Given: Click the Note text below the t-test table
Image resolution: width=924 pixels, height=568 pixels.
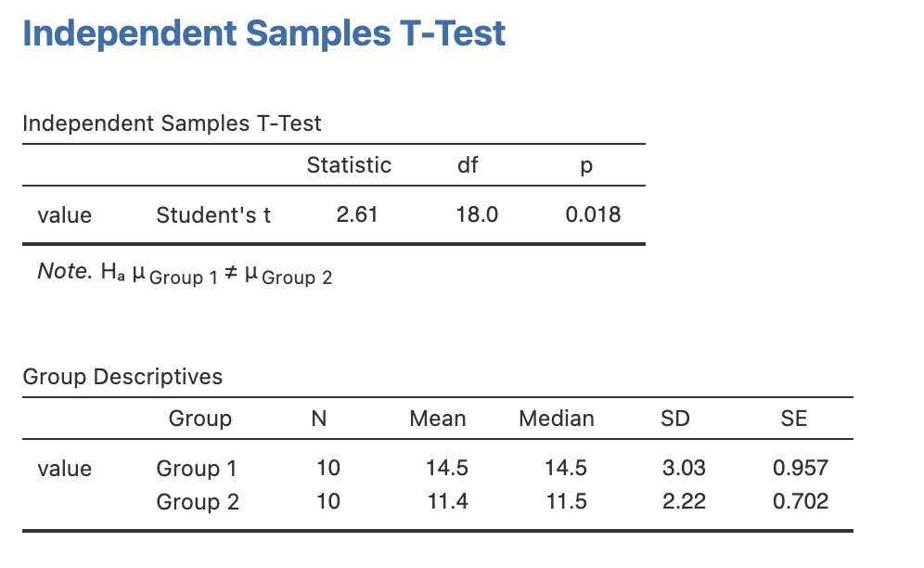Looking at the screenshot, I should (185, 273).
